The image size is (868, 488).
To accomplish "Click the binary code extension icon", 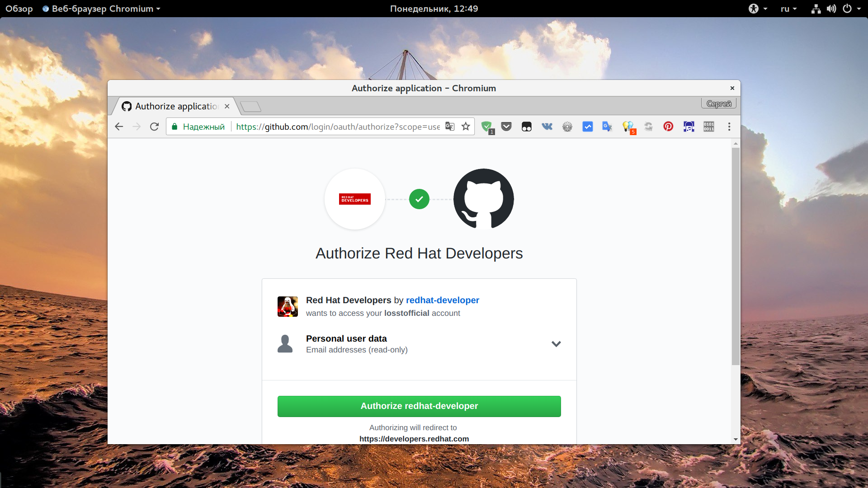I will click(x=708, y=127).
